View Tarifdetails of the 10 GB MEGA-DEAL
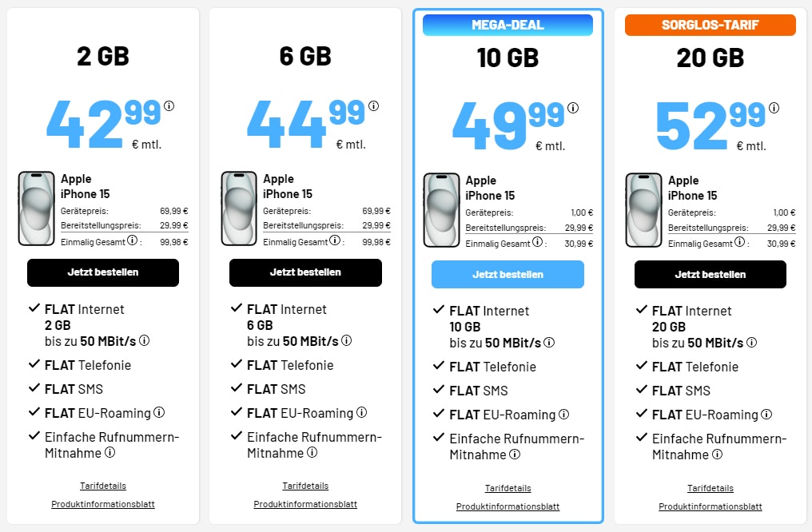This screenshot has width=812, height=532. pyautogui.click(x=507, y=487)
